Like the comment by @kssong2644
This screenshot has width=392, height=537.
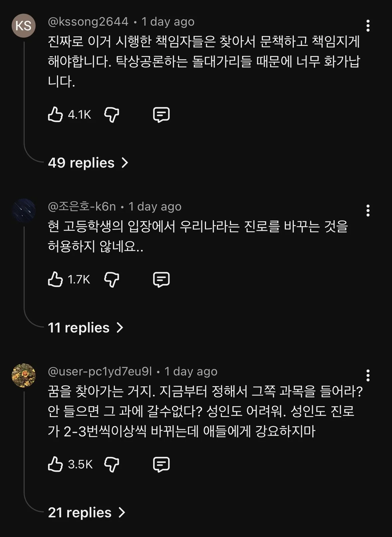pos(55,115)
